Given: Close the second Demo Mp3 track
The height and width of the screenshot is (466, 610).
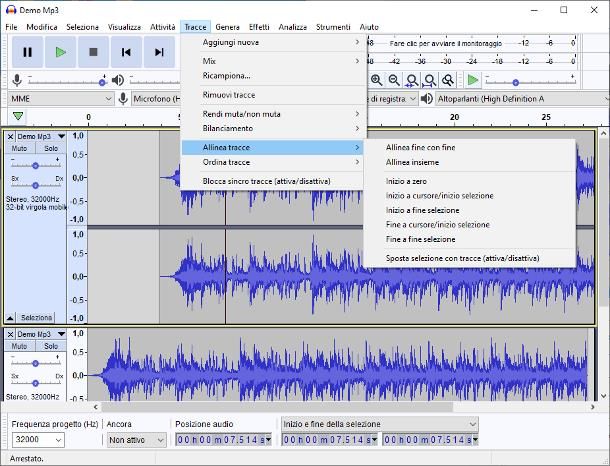Looking at the screenshot, I should (11, 334).
